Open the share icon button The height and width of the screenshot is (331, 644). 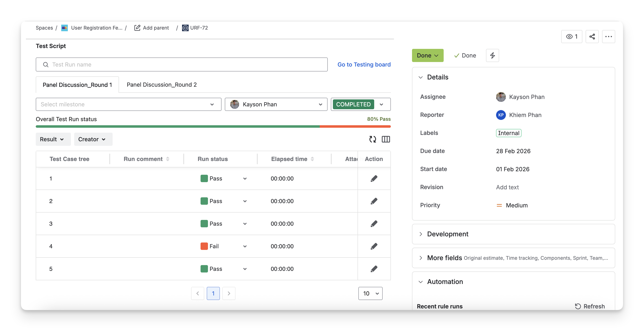point(592,37)
